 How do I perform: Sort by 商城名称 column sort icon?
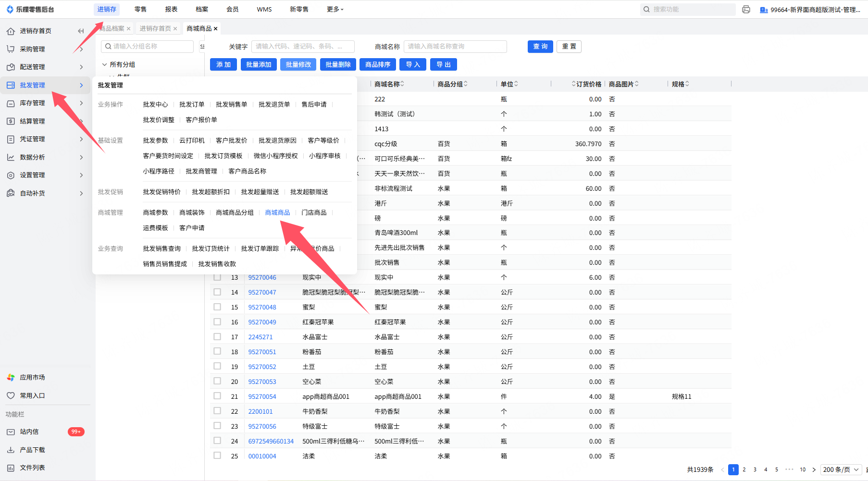(402, 84)
